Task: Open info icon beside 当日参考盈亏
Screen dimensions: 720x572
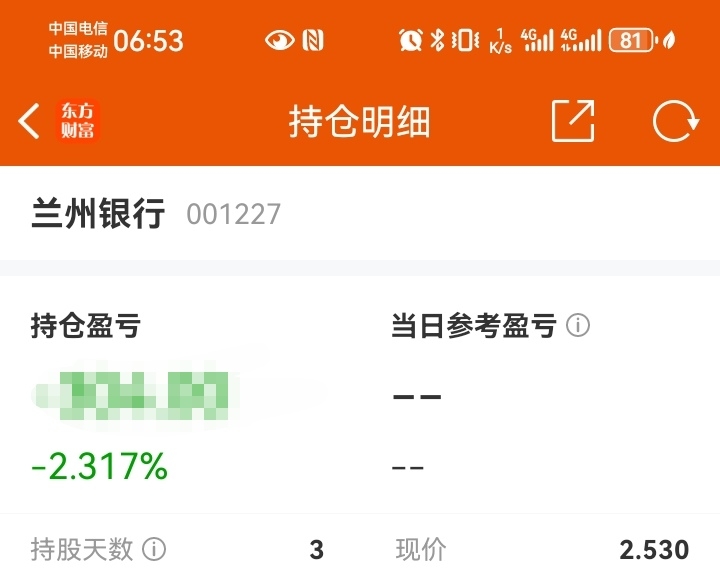Action: click(578, 325)
